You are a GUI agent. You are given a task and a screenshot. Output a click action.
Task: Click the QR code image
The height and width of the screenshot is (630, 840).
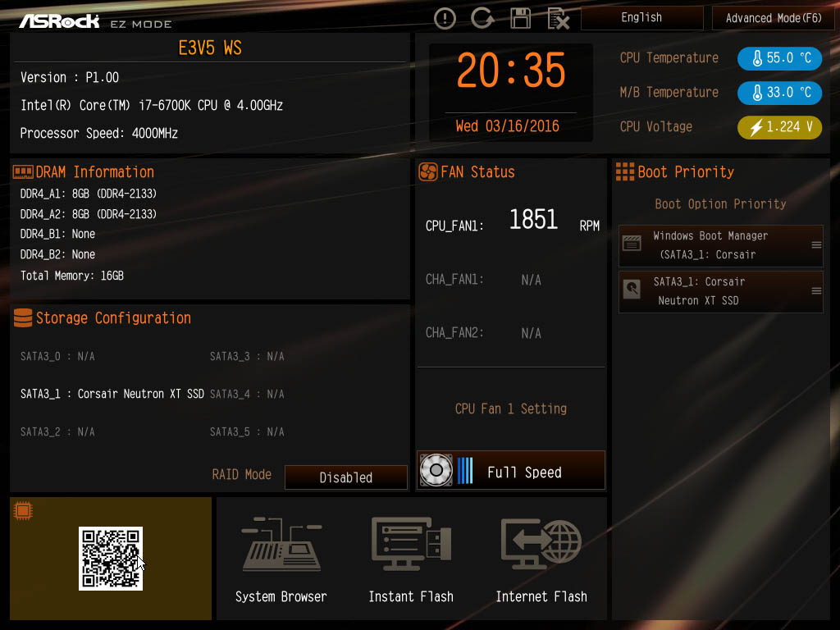click(x=111, y=558)
